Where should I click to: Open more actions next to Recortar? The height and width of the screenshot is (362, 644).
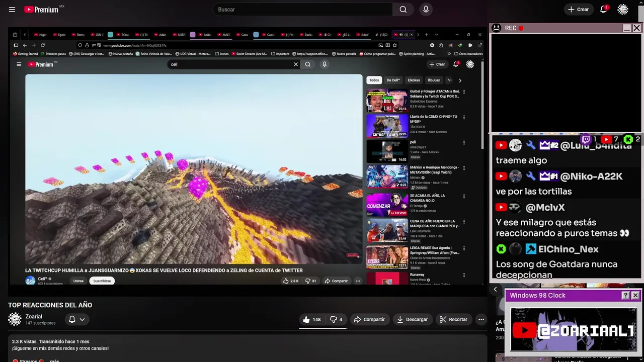click(481, 319)
